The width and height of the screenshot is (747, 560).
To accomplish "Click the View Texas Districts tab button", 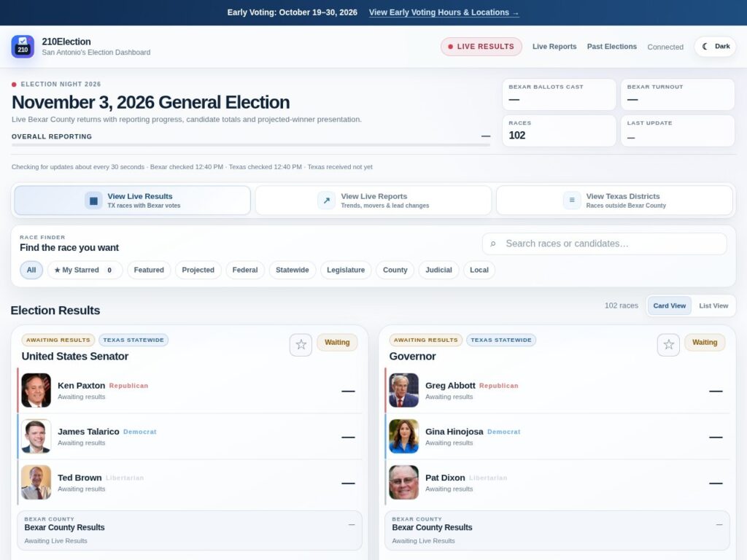I will (x=614, y=201).
